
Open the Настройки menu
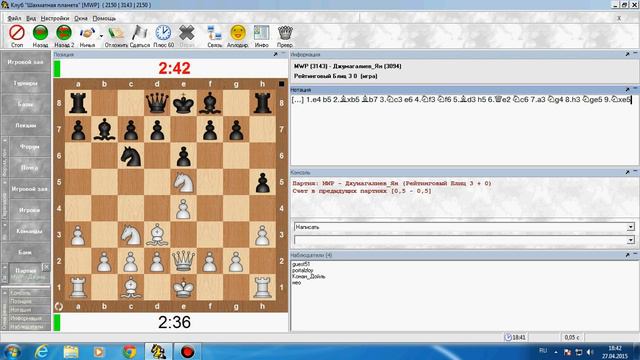pyautogui.click(x=55, y=18)
